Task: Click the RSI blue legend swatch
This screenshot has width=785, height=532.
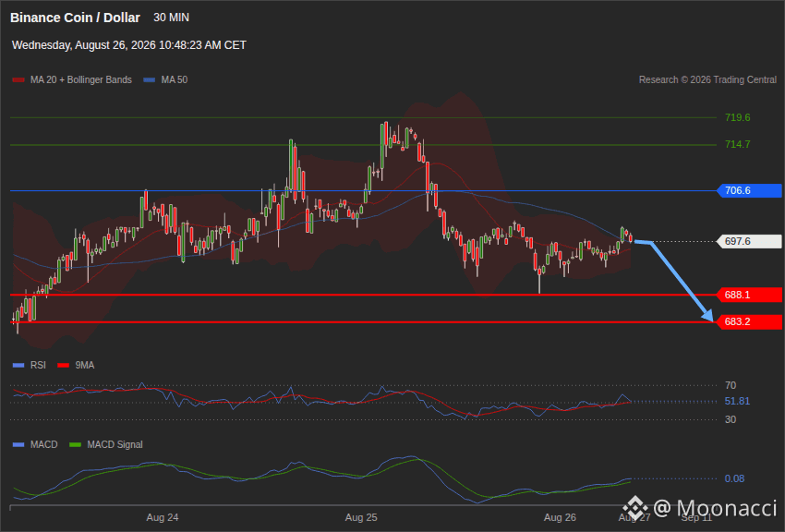Action: [18, 366]
